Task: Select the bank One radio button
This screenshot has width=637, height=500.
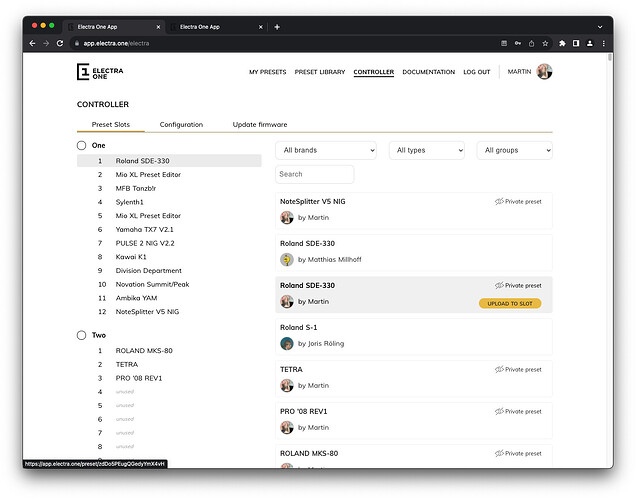Action: pos(81,145)
